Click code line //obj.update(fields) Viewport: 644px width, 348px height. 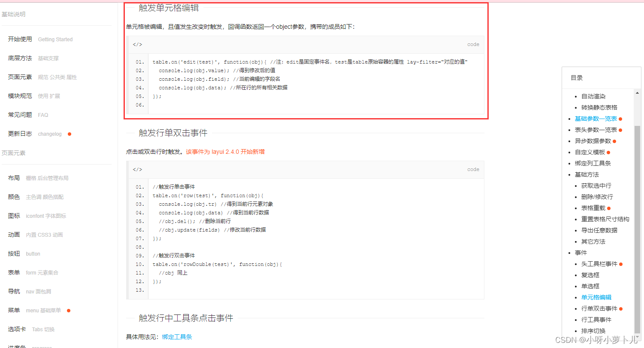coord(212,230)
